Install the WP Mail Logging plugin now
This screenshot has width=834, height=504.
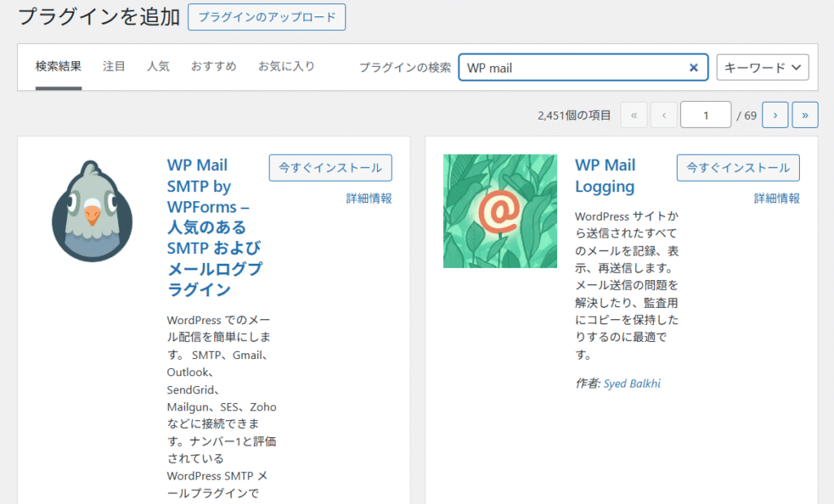click(738, 168)
